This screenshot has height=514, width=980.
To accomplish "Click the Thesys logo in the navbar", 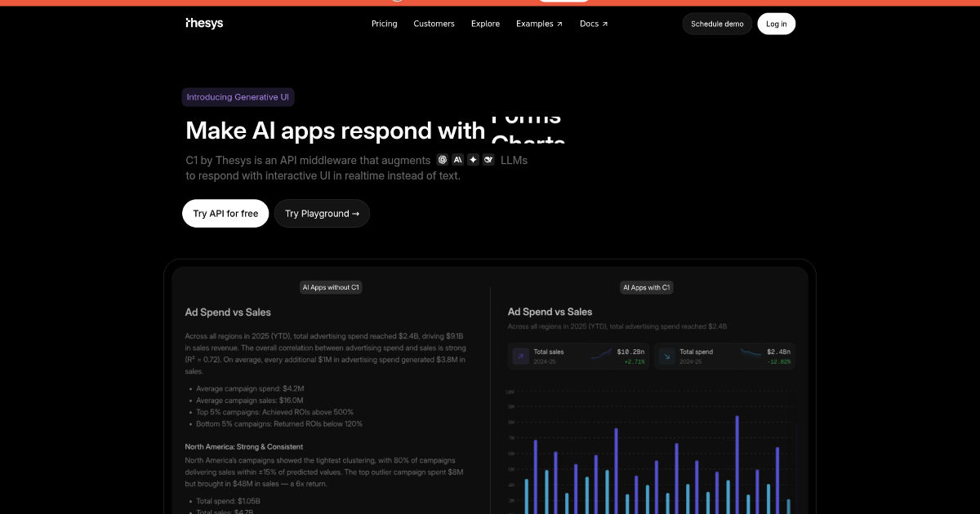I will 204,23.
